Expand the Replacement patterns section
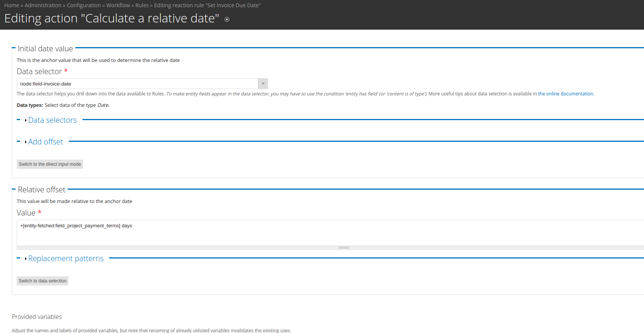Viewport: 644px width, 333px height. click(65, 258)
